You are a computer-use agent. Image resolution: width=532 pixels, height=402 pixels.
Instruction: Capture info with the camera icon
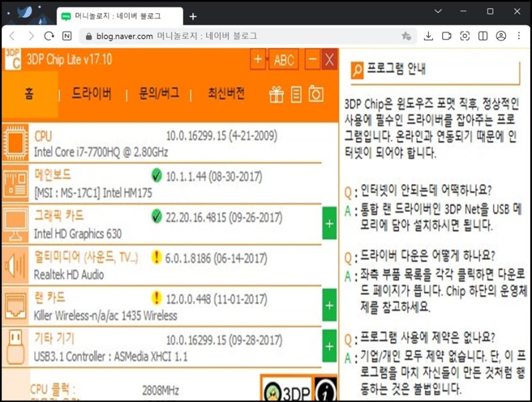tap(315, 94)
